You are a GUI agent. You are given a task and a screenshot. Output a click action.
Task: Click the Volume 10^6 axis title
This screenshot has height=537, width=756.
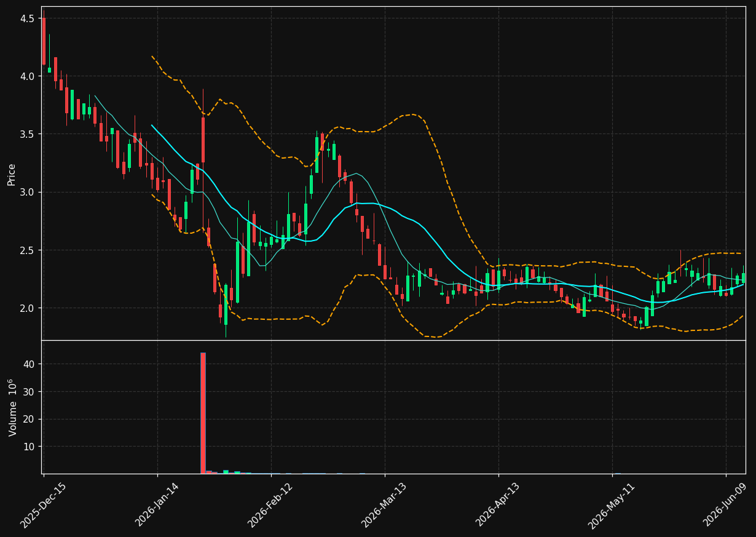[12, 407]
